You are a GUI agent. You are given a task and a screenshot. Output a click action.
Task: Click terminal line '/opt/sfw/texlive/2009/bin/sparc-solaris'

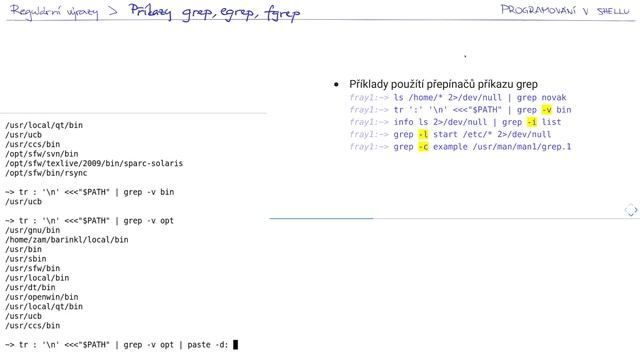tap(94, 163)
